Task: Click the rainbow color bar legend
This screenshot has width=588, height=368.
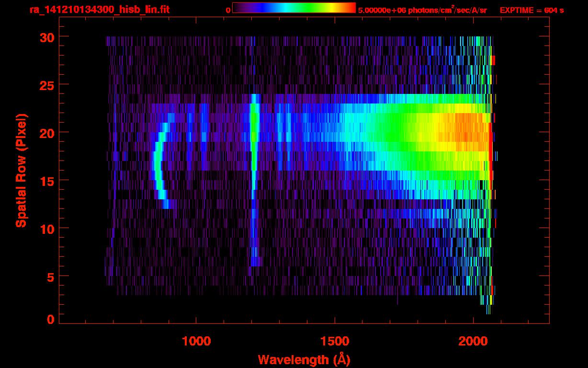Action: tap(294, 8)
